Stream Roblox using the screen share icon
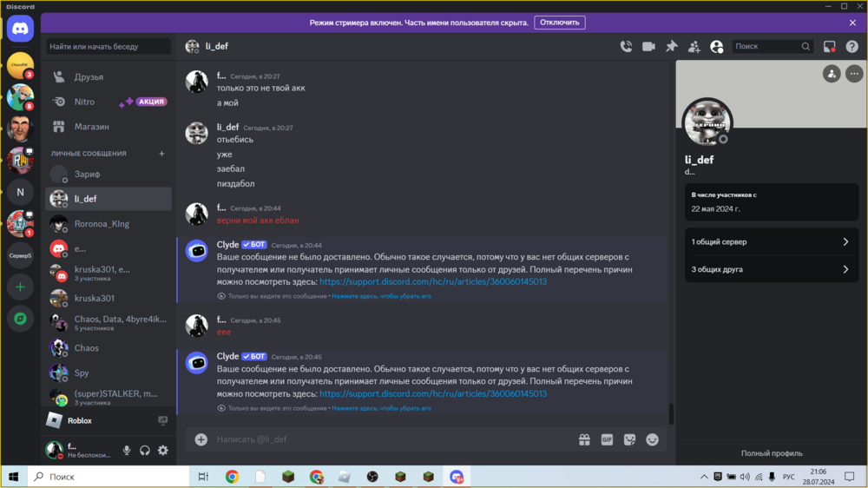 [x=163, y=421]
